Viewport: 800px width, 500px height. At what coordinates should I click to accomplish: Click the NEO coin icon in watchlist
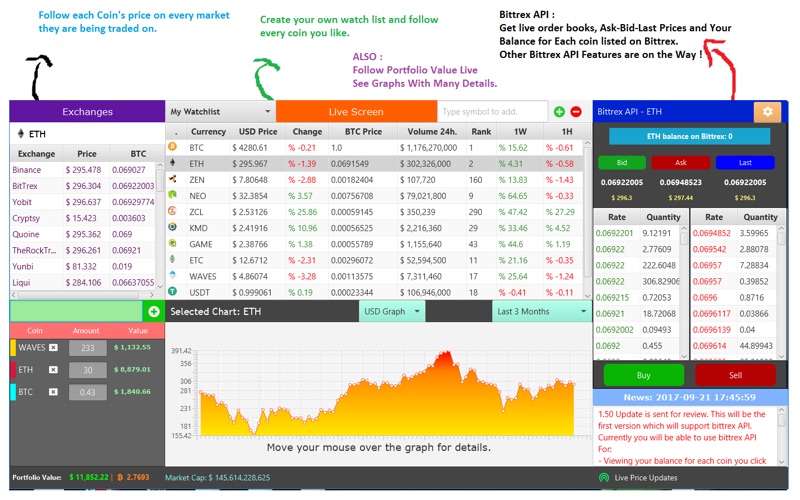click(172, 195)
